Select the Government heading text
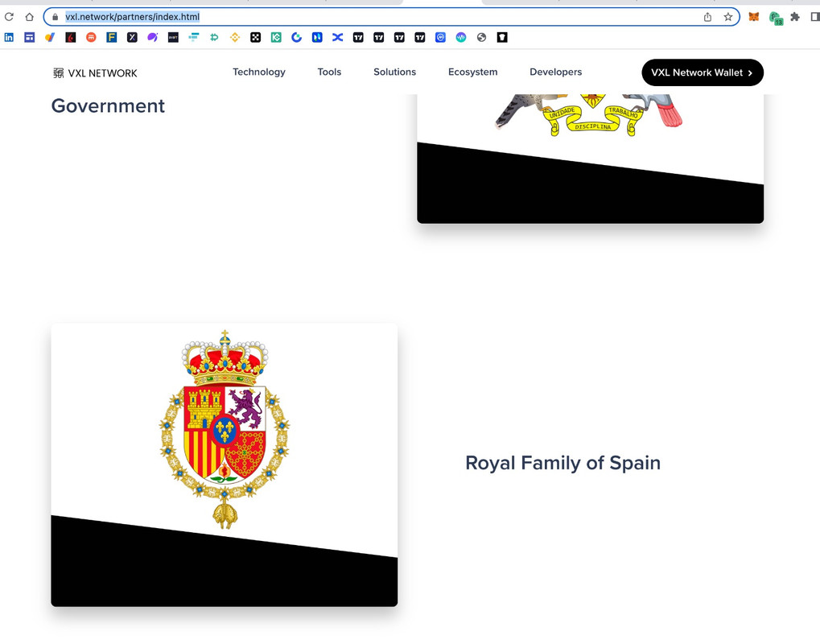Viewport: 820px width, 644px height. 108,105
